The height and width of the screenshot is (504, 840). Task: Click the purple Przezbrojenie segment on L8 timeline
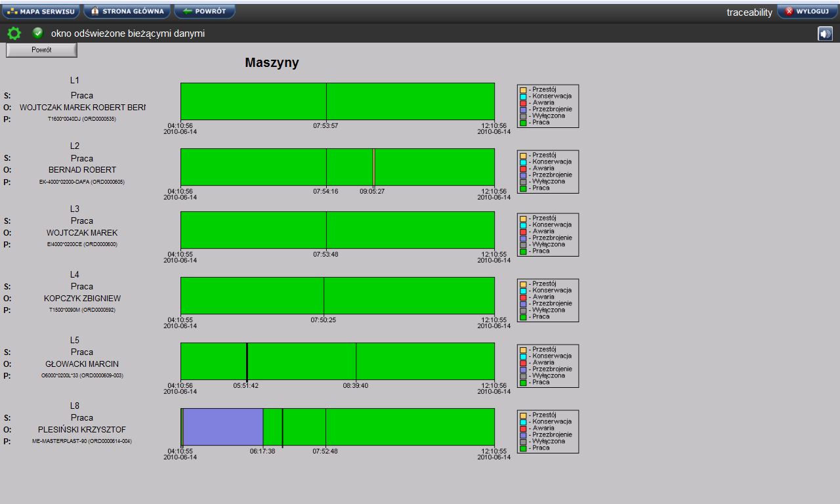222,427
